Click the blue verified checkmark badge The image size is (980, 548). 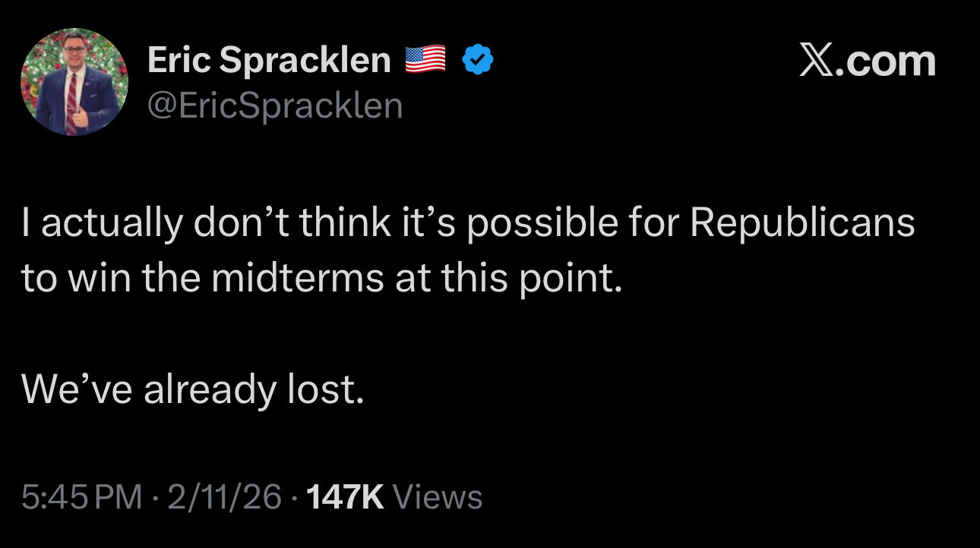click(479, 60)
